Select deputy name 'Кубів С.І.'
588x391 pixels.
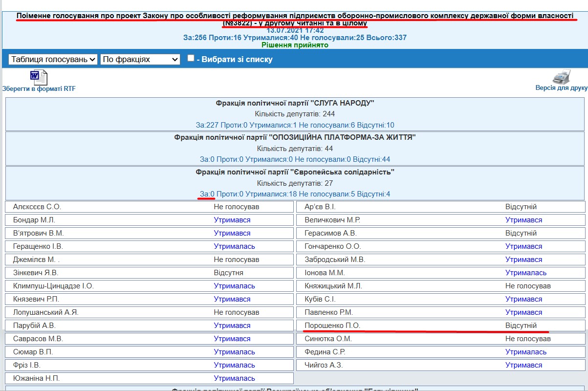click(320, 299)
